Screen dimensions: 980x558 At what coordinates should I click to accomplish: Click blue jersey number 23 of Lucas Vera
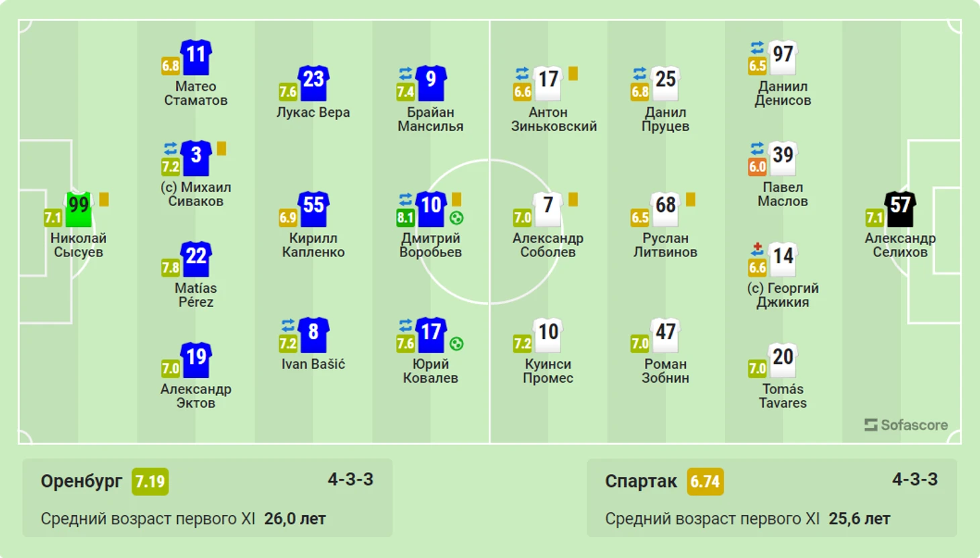(x=313, y=82)
